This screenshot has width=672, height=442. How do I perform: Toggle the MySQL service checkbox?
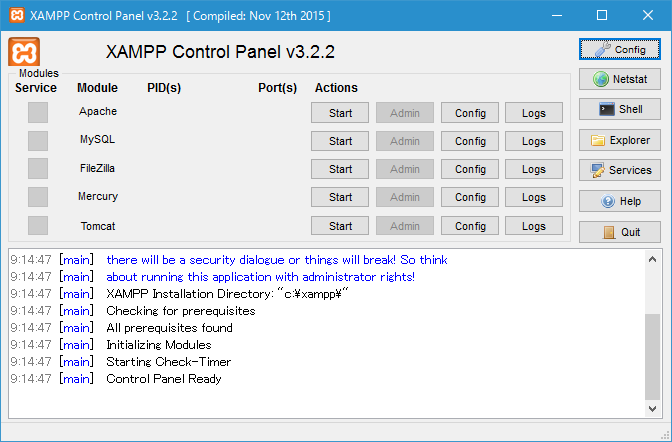point(38,140)
